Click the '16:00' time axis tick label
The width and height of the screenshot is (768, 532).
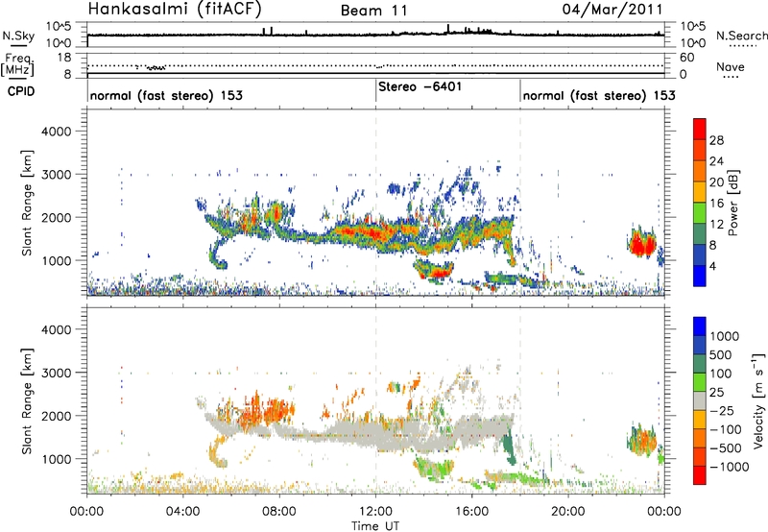471,512
